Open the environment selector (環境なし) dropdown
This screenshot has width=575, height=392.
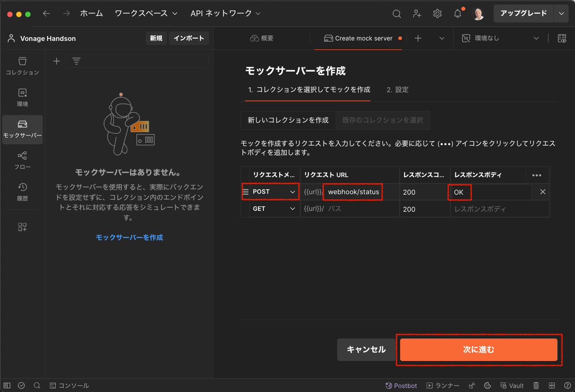[x=500, y=38]
